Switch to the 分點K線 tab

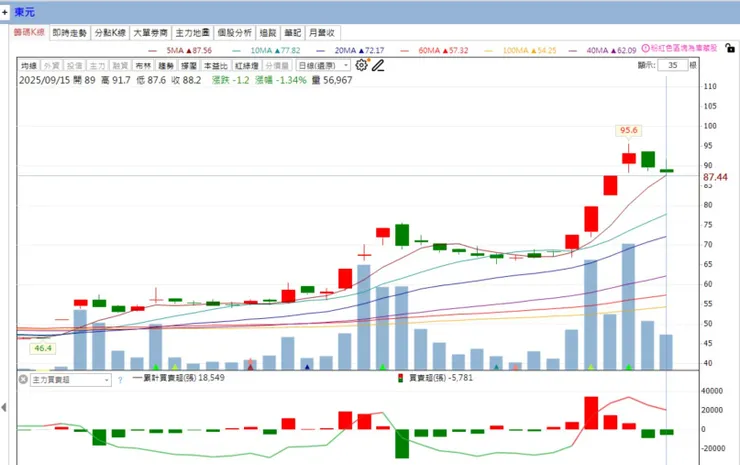click(x=110, y=33)
